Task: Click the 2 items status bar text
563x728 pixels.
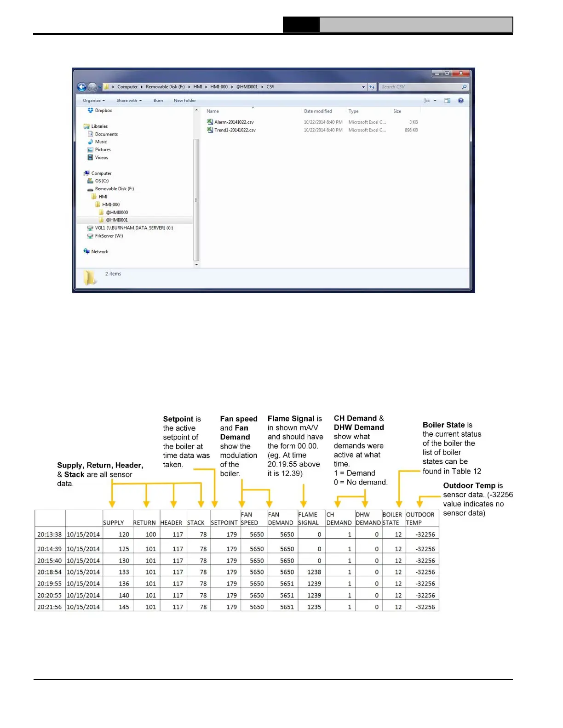Action: coord(113,274)
